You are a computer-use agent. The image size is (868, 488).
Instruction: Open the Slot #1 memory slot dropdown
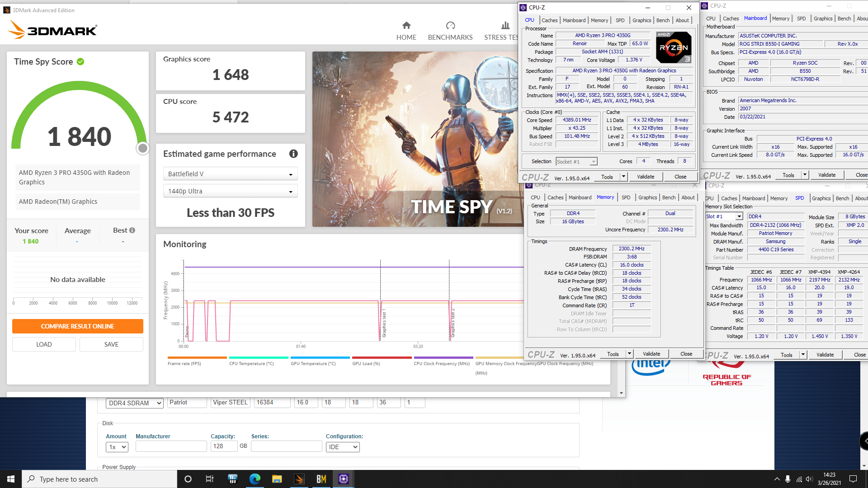coord(724,216)
